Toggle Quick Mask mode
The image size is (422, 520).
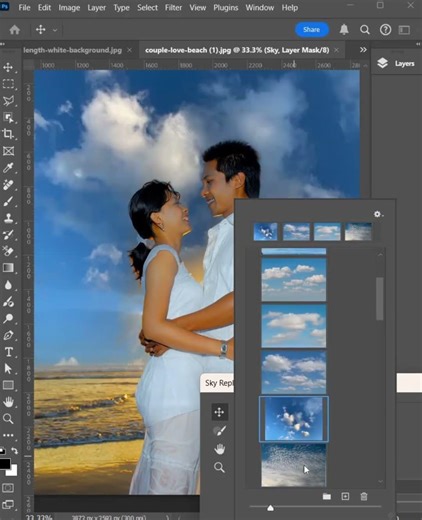[x=8, y=488]
